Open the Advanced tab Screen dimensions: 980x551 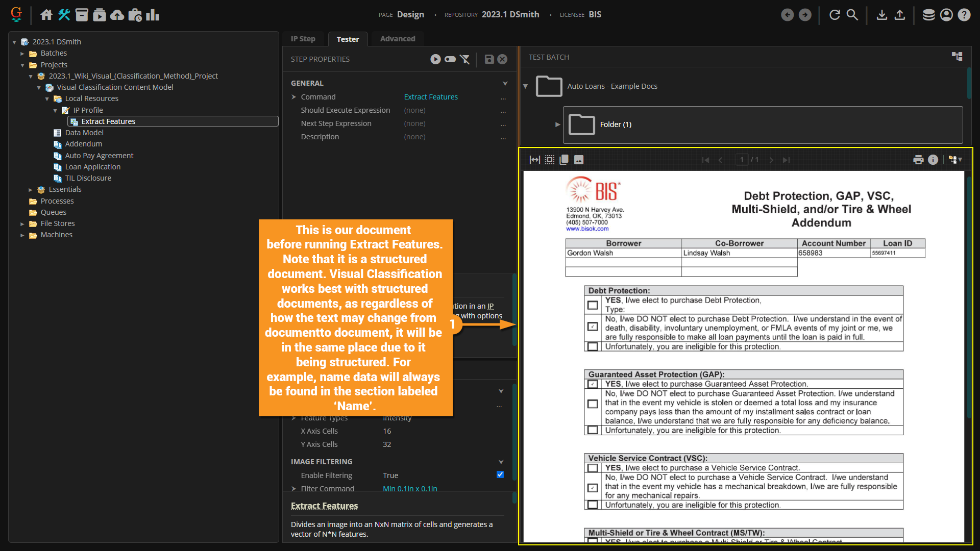[x=398, y=39]
